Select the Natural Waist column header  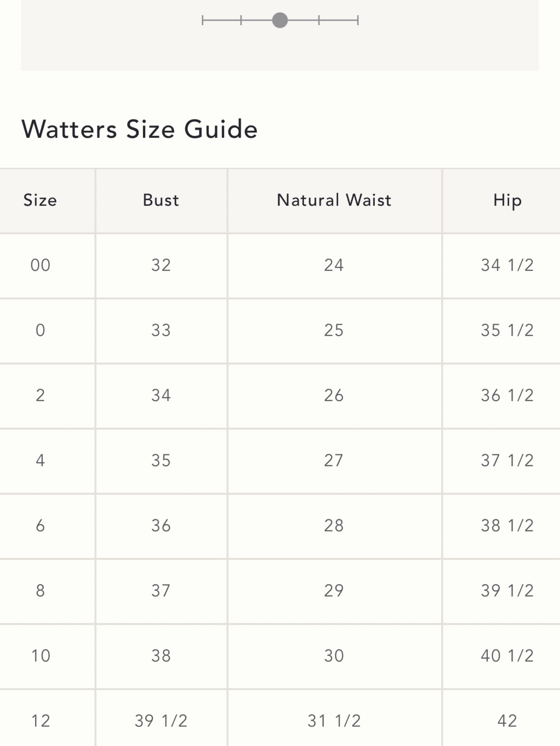click(x=334, y=200)
